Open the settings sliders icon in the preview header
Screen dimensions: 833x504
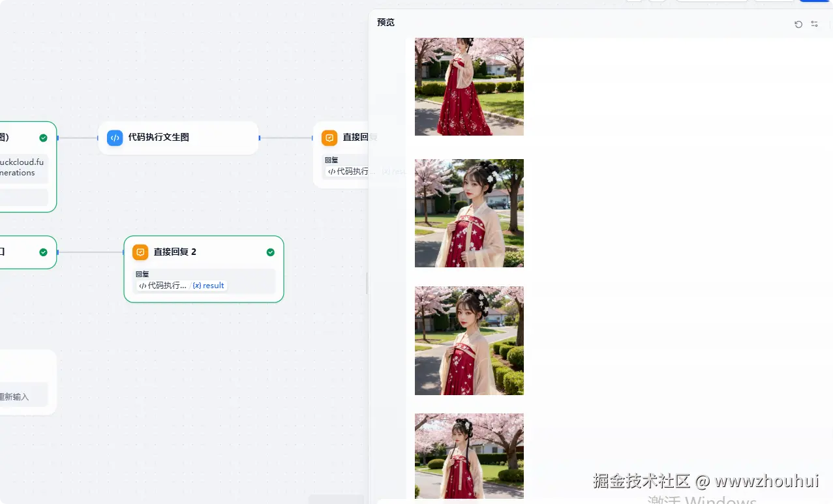point(815,24)
